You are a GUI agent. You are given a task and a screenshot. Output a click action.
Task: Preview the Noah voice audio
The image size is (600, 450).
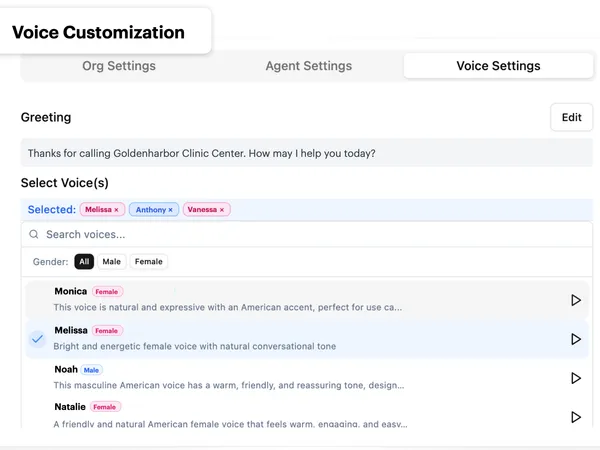point(575,378)
